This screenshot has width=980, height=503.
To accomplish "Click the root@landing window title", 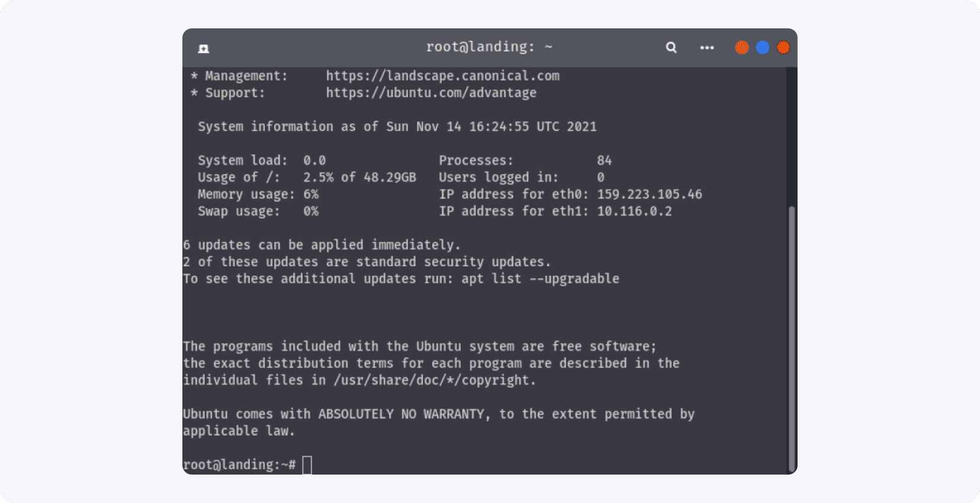I will (x=489, y=47).
